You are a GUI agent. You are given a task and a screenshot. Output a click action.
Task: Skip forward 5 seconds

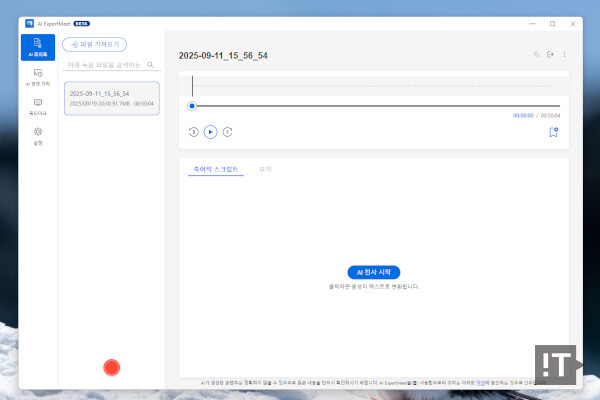[228, 131]
